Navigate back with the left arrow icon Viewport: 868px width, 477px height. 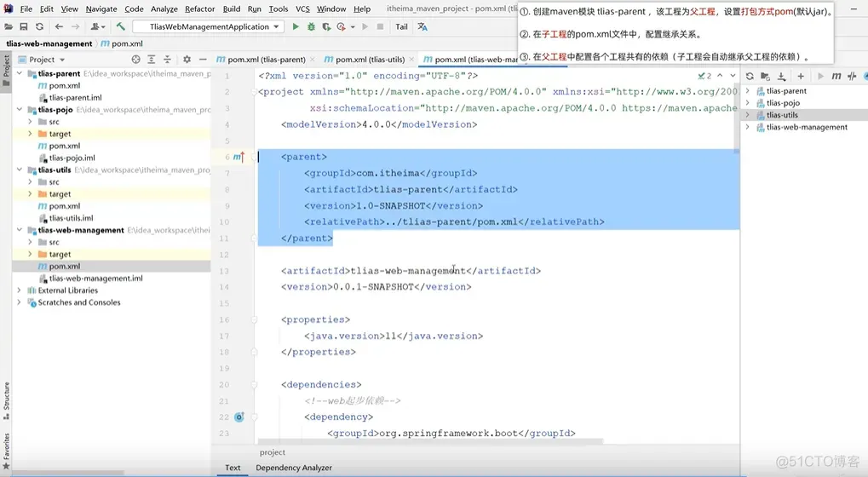59,26
